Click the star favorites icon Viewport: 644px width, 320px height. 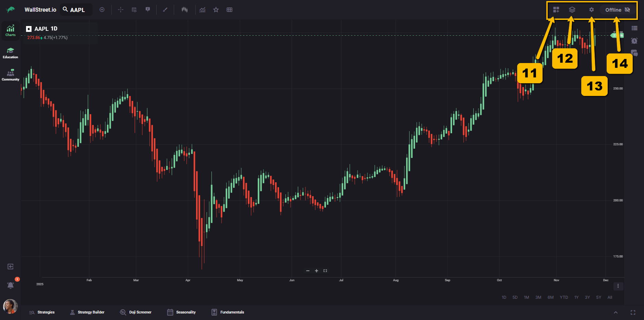pos(216,10)
